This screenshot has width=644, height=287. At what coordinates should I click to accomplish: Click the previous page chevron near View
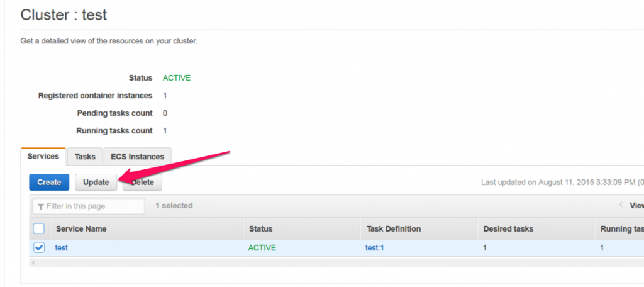click(x=621, y=205)
